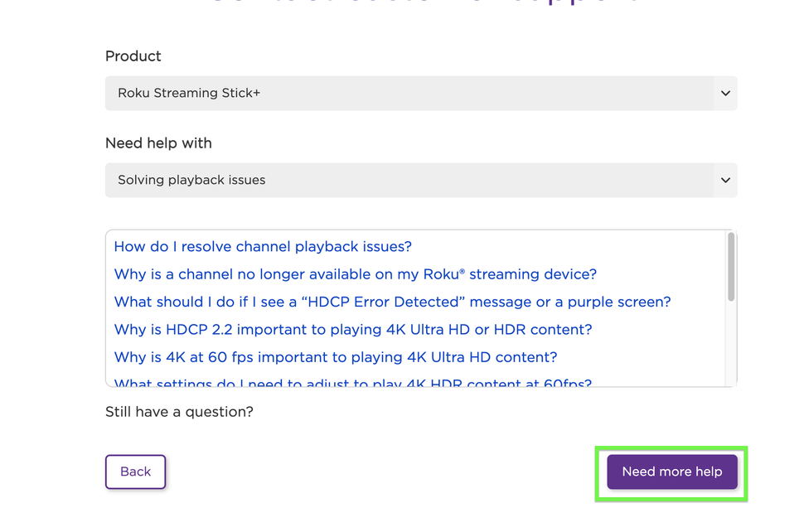The width and height of the screenshot is (804, 532).
Task: Click the chevron arrow on Product dropdown
Action: (x=725, y=94)
